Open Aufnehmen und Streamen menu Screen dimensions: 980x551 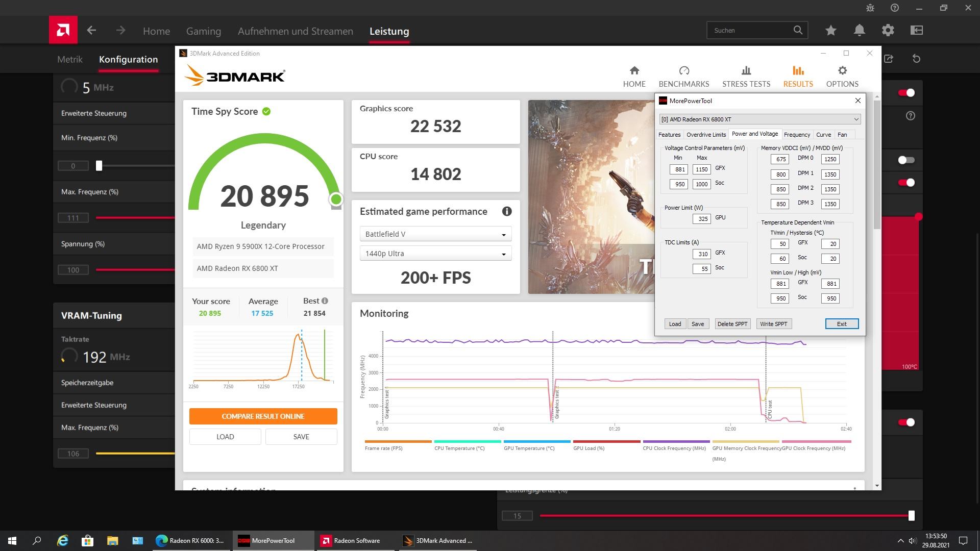pyautogui.click(x=295, y=31)
